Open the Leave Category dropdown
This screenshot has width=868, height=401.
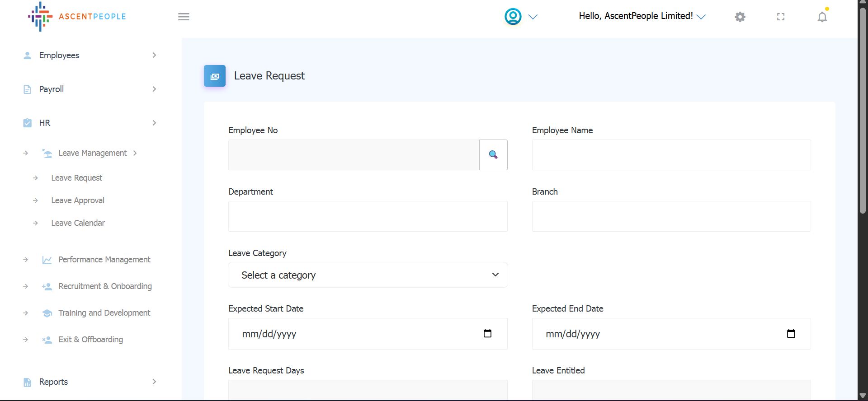(x=368, y=275)
